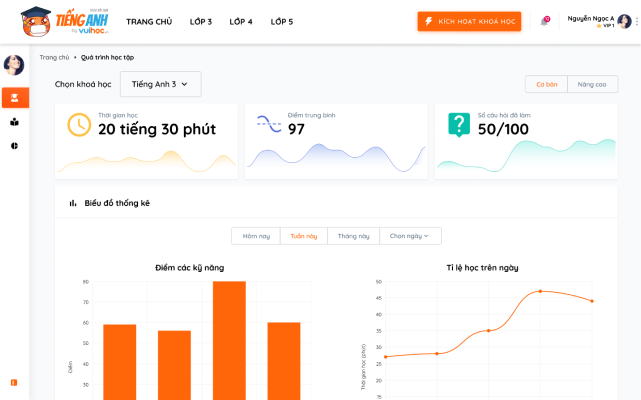
Task: Select the sidebar pie chart icon
Action: (15, 145)
